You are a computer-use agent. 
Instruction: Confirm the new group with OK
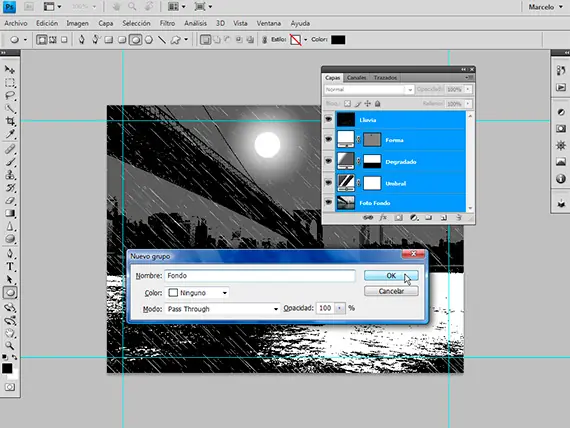coord(391,276)
